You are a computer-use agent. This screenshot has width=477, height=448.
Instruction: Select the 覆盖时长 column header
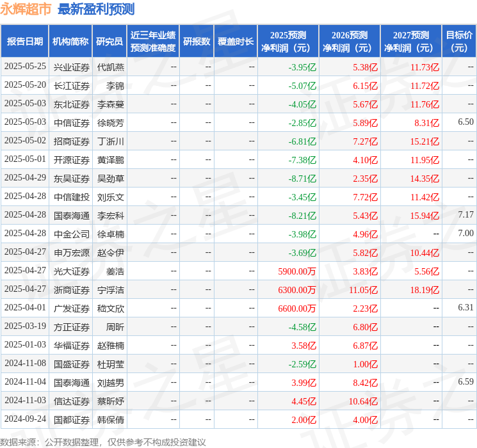click(x=235, y=41)
